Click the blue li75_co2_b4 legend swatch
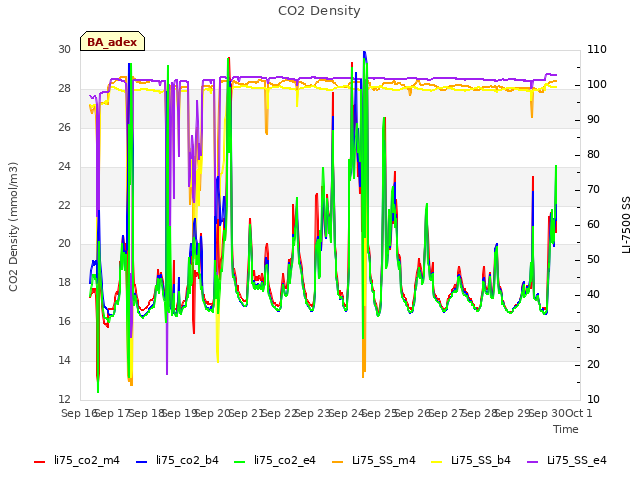Image resolution: width=640 pixels, height=480 pixels. point(142,462)
